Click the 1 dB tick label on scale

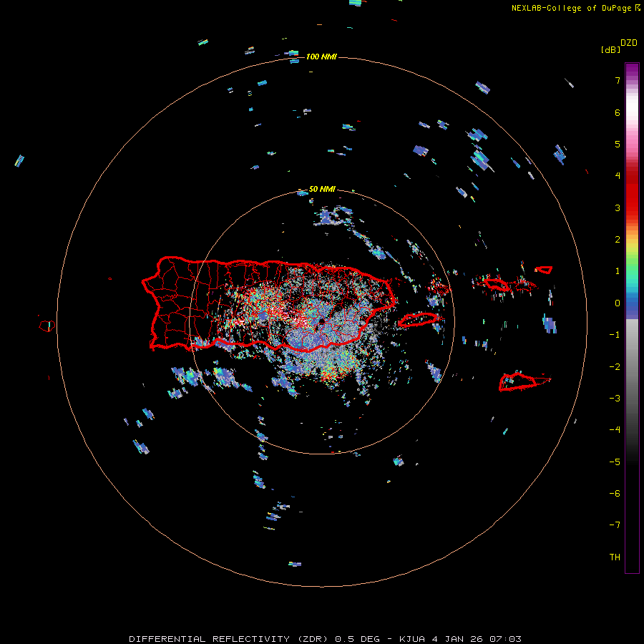click(x=618, y=271)
